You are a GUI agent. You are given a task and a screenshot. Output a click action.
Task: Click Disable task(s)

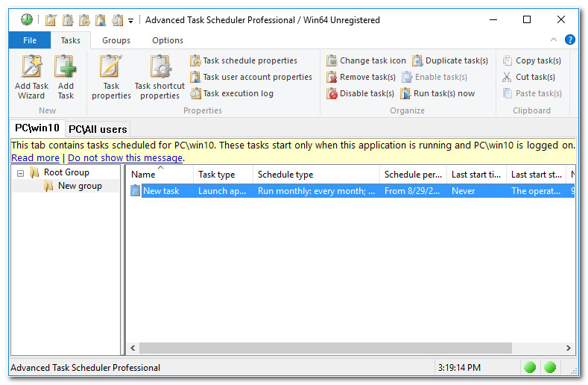(x=361, y=93)
